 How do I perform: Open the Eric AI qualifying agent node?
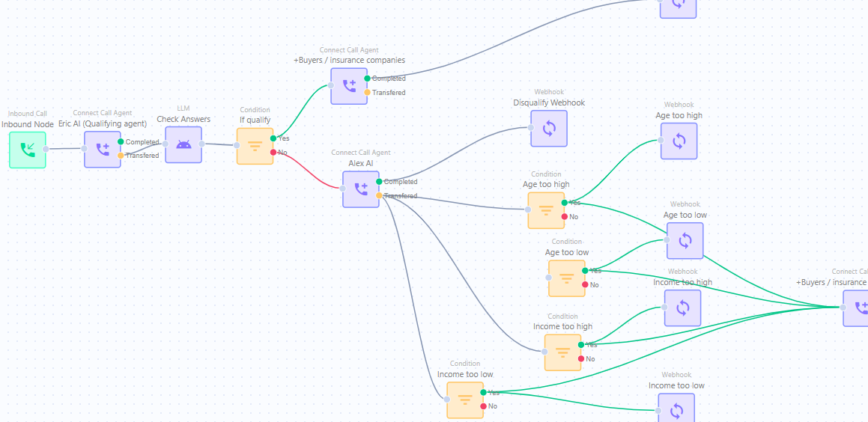coord(103,150)
